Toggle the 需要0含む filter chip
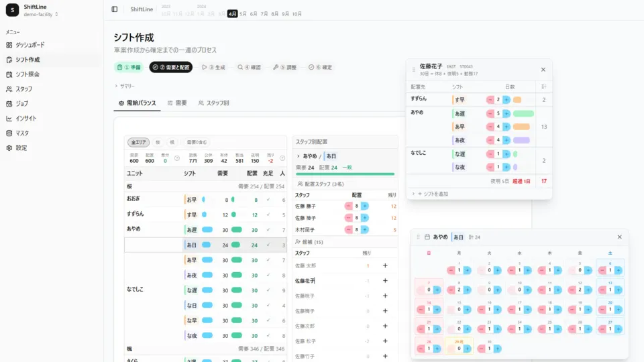 pos(197,142)
